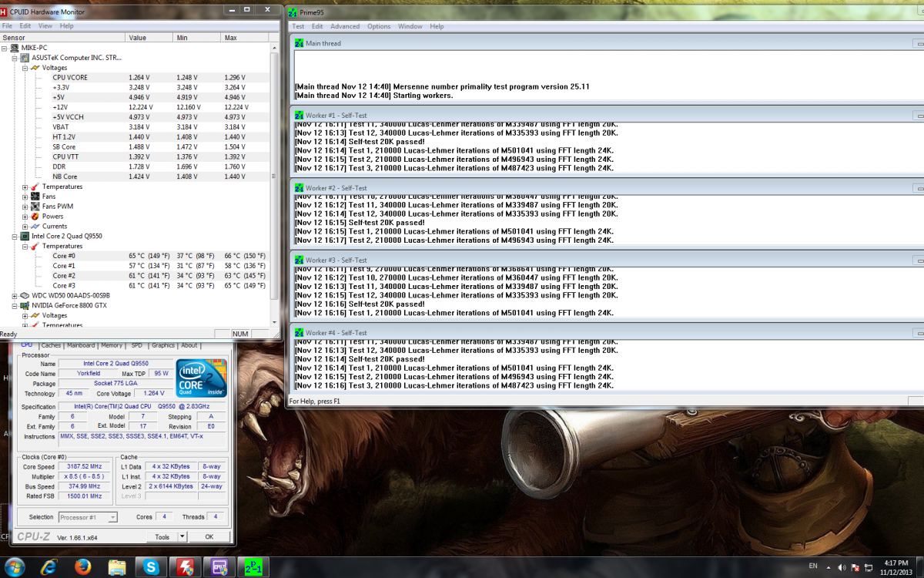Click the Prime95 icon in the title bar

(293, 12)
